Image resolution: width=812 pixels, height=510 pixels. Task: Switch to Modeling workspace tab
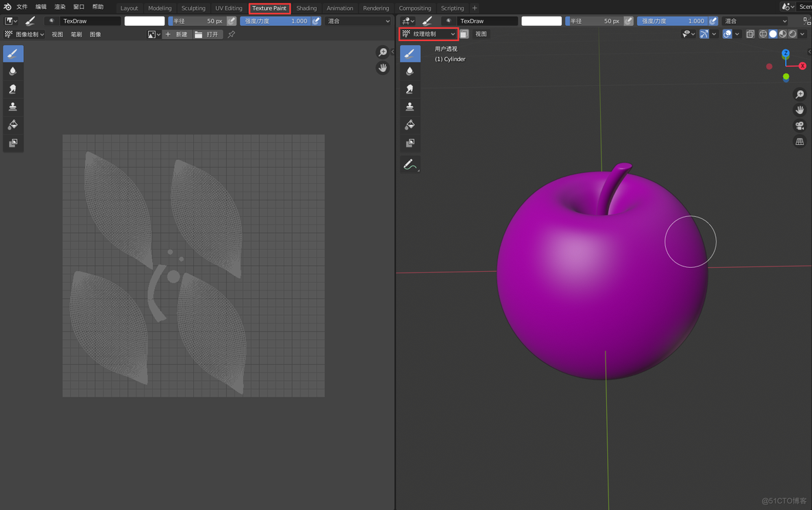(x=160, y=8)
